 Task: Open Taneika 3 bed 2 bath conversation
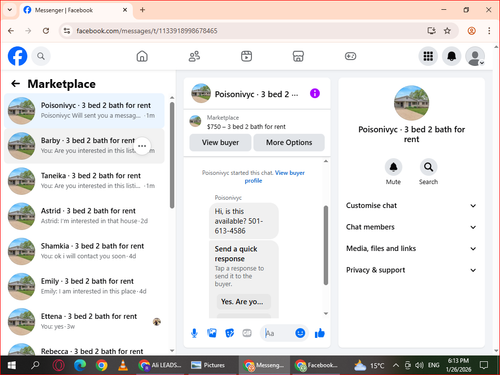(x=84, y=181)
